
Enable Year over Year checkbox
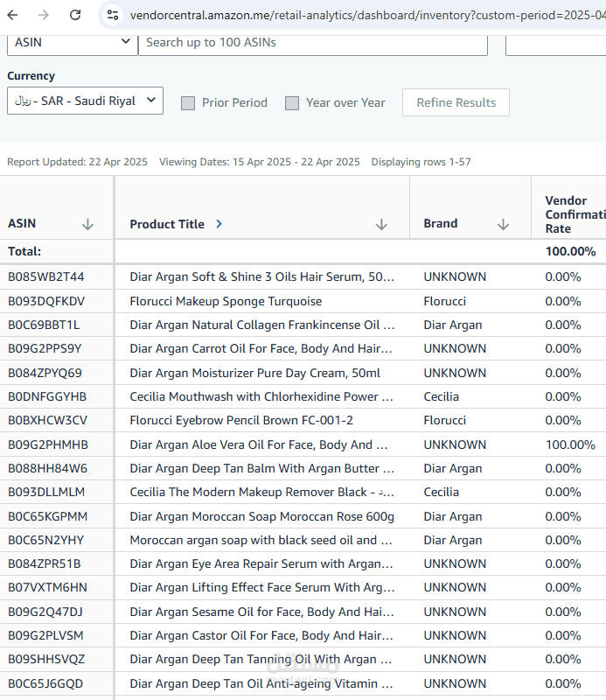pos(292,103)
